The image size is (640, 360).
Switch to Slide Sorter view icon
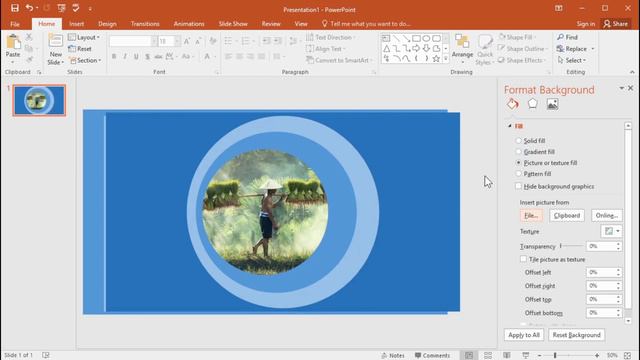pyautogui.click(x=488, y=356)
